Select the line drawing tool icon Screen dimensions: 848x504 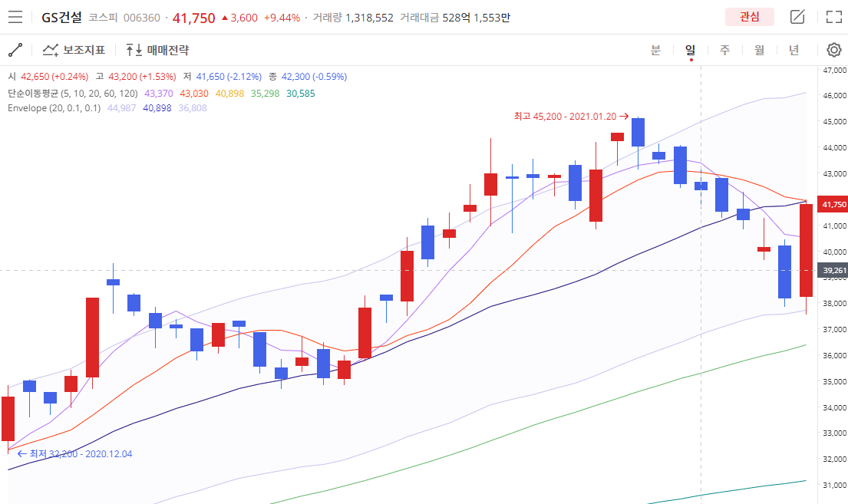pyautogui.click(x=15, y=51)
